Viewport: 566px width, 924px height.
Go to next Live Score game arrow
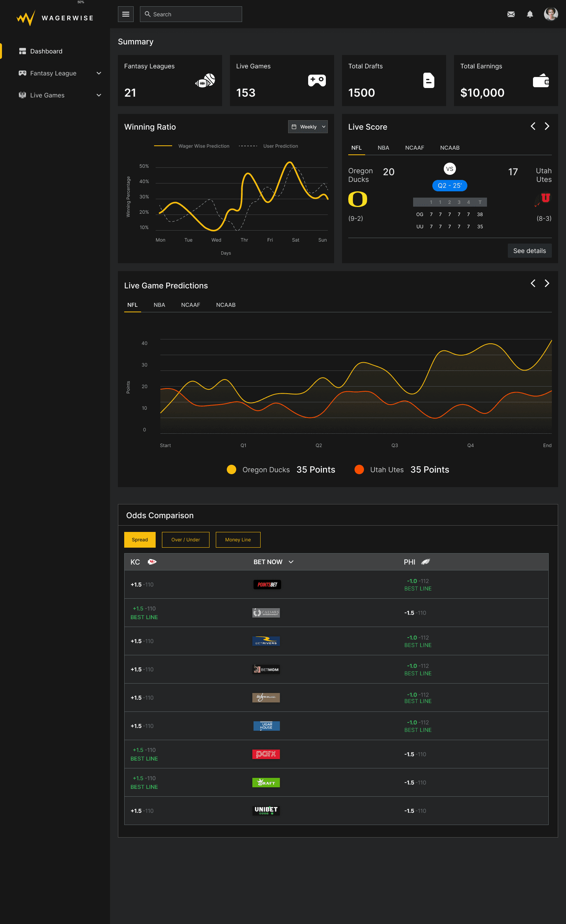point(547,126)
